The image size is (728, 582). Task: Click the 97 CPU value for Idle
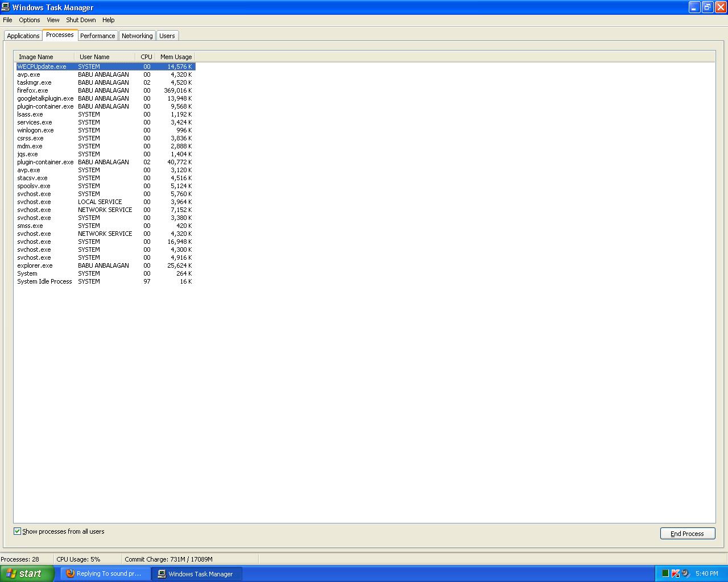(x=147, y=281)
